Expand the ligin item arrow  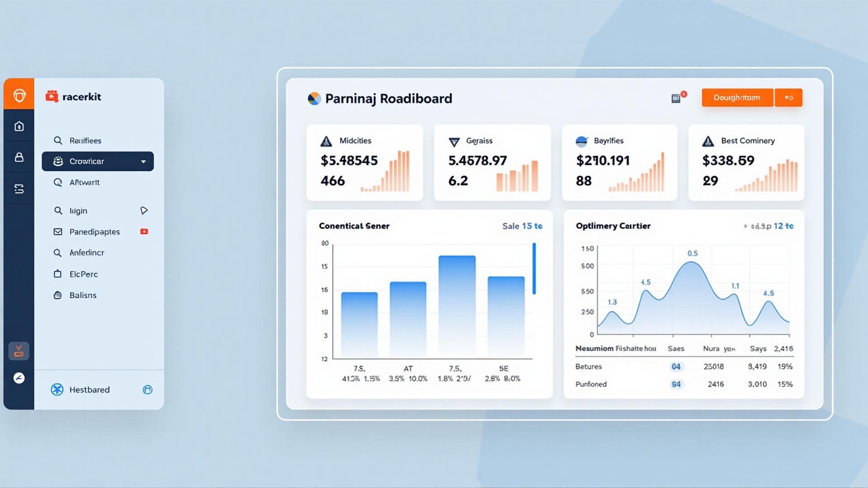tap(144, 211)
